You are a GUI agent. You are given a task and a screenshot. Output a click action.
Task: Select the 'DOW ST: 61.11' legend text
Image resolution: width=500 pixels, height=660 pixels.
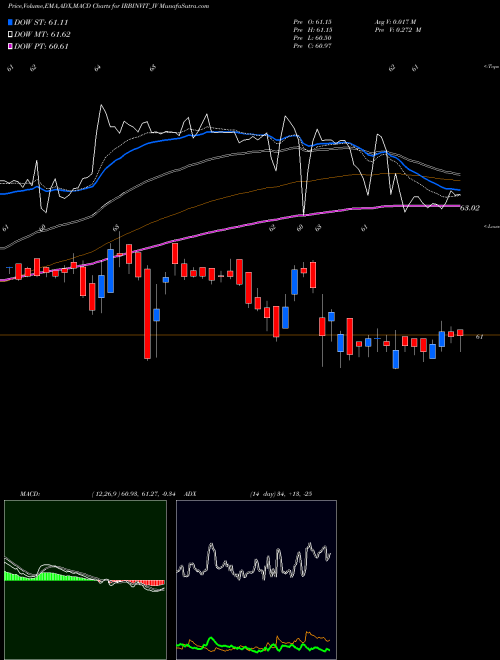(x=41, y=22)
